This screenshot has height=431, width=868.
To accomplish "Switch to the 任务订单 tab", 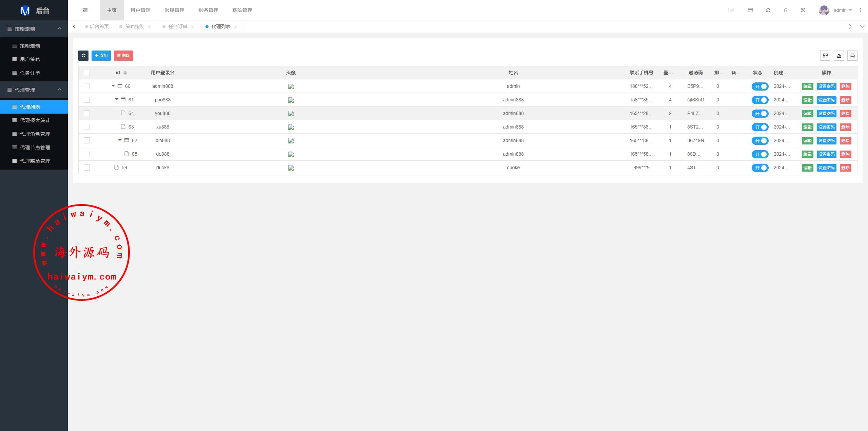I will click(178, 26).
